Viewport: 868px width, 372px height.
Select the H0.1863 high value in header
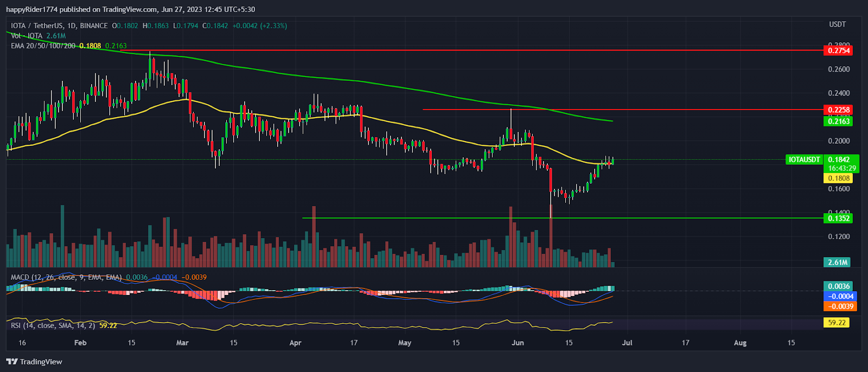click(156, 25)
